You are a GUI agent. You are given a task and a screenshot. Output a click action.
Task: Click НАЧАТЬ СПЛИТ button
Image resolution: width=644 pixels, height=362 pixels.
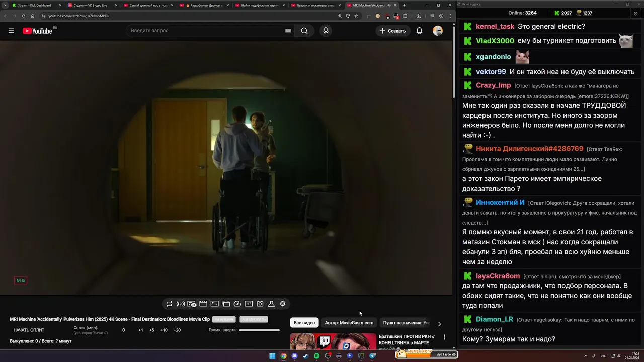coord(29,330)
